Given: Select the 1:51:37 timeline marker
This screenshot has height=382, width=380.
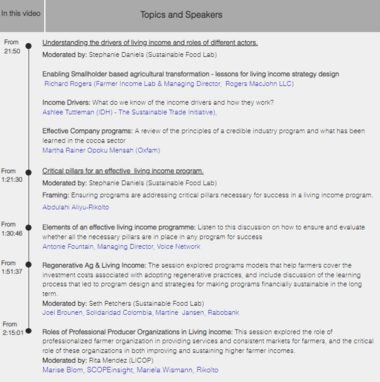Looking at the screenshot, I should tap(29, 265).
